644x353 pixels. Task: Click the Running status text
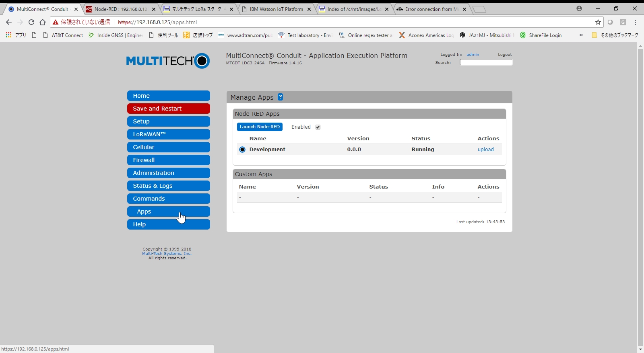(423, 149)
